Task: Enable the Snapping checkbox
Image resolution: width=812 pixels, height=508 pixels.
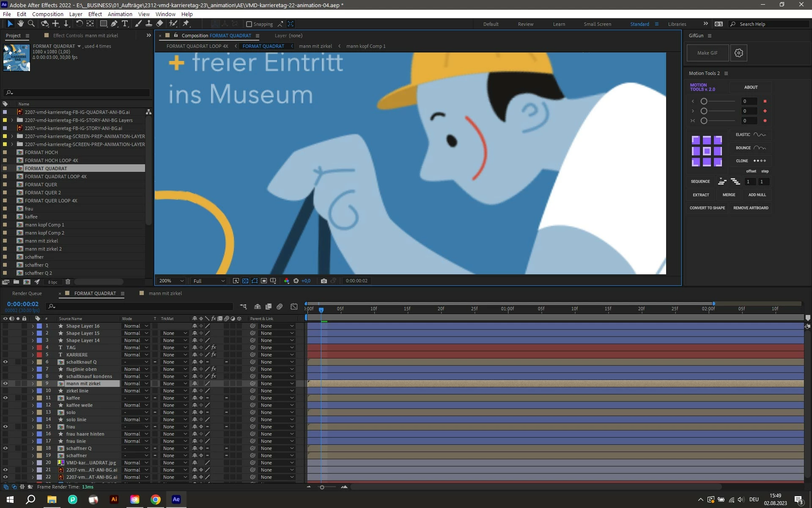Action: [249, 24]
